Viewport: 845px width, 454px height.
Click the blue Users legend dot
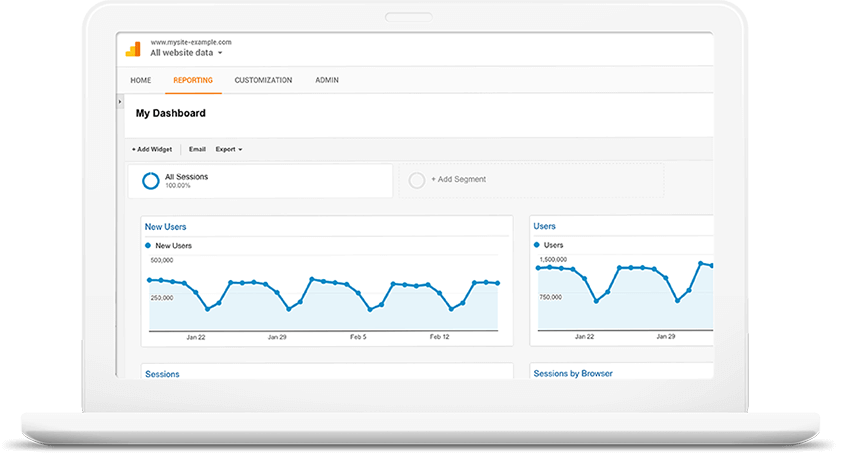(x=537, y=245)
